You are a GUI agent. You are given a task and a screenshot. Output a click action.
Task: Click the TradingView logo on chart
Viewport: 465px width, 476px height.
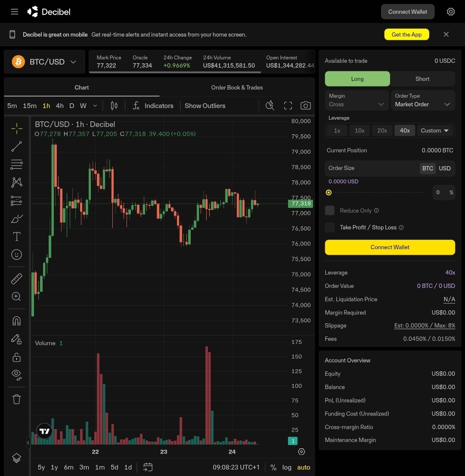44,431
